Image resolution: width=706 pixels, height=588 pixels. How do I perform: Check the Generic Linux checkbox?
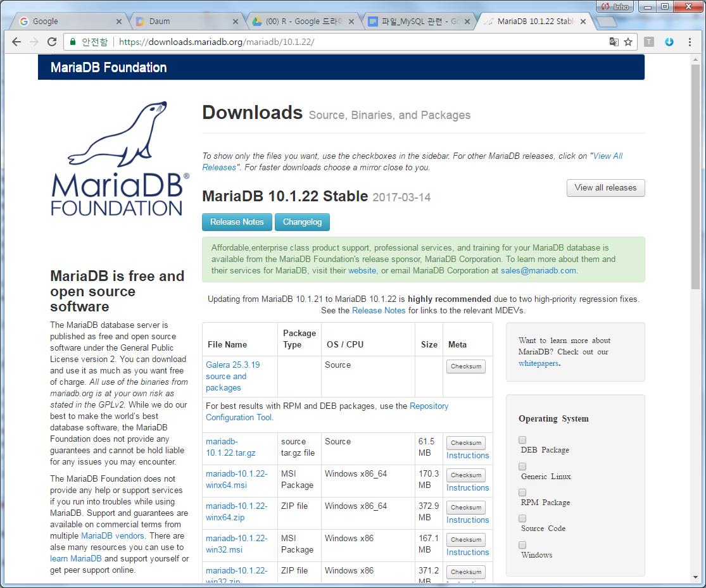[x=522, y=466]
